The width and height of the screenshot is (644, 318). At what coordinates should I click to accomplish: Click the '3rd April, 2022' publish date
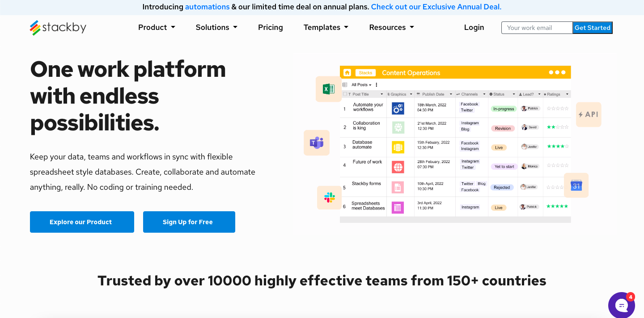pyautogui.click(x=429, y=203)
